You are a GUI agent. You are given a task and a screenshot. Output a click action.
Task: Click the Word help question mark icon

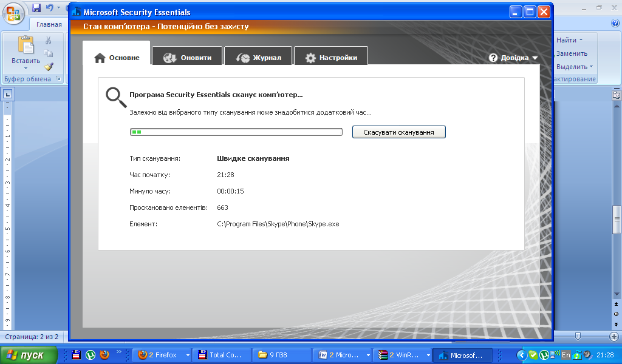coord(615,24)
